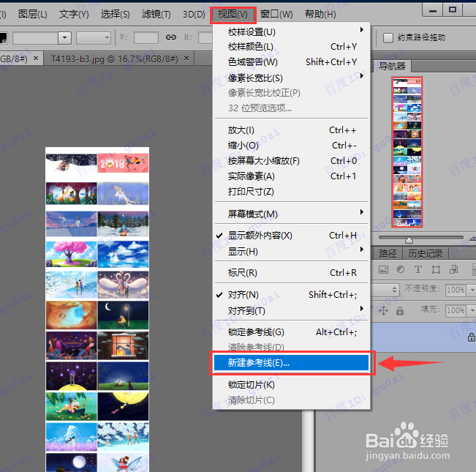
Task: Click the layer's lock icon
Action: coord(472,337)
